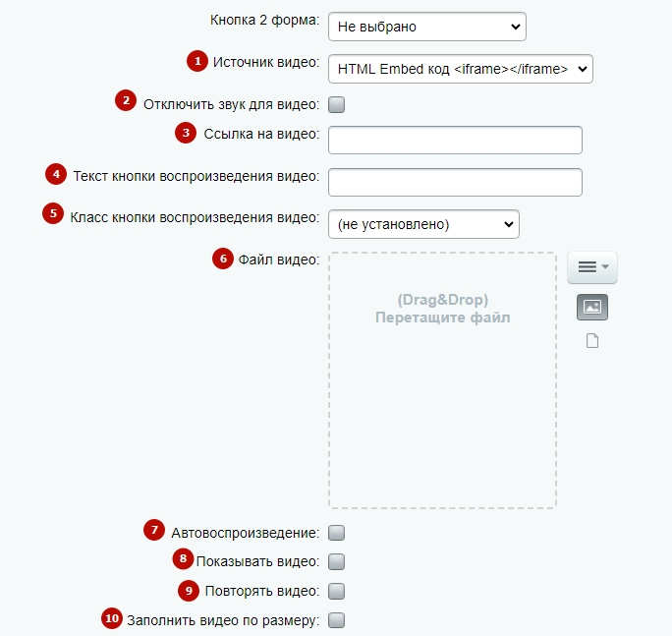Tick the Повторять видео checkbox
Viewport: 672px width, 636px height.
click(336, 591)
